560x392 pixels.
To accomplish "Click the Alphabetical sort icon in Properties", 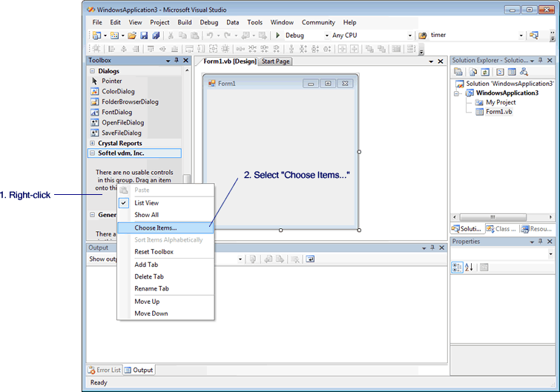I will [x=469, y=268].
